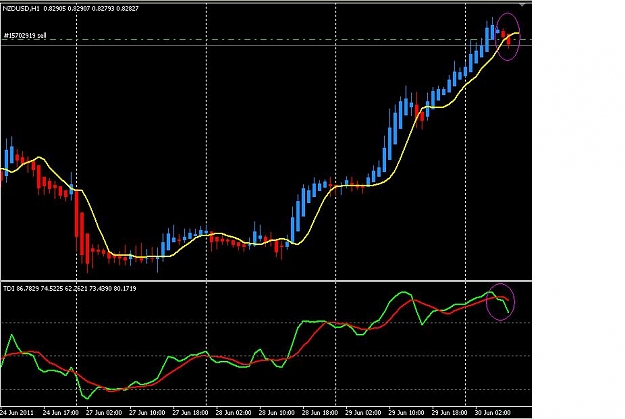Click the 27 Jun 02:00 time label
The width and height of the screenshot is (625, 419).
point(104,412)
